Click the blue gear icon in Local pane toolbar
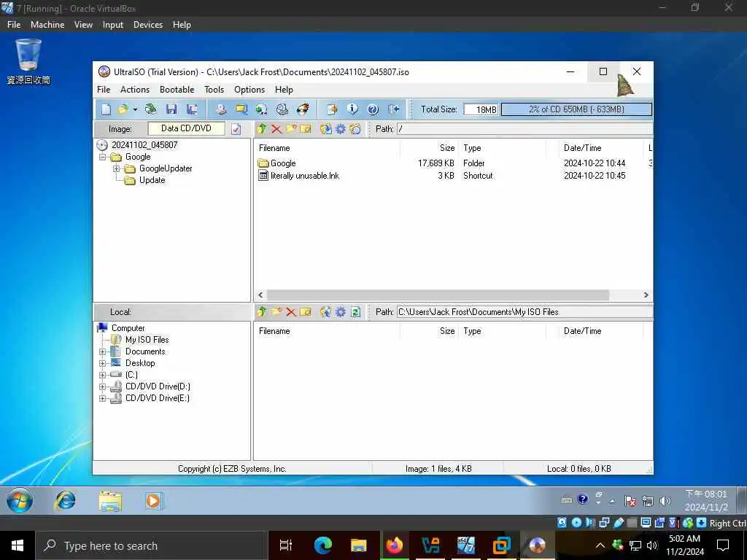The height and width of the screenshot is (560, 747). pos(341,312)
